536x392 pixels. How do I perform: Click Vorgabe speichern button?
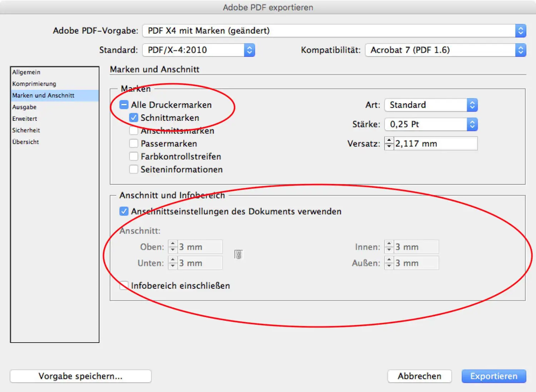[x=81, y=376]
